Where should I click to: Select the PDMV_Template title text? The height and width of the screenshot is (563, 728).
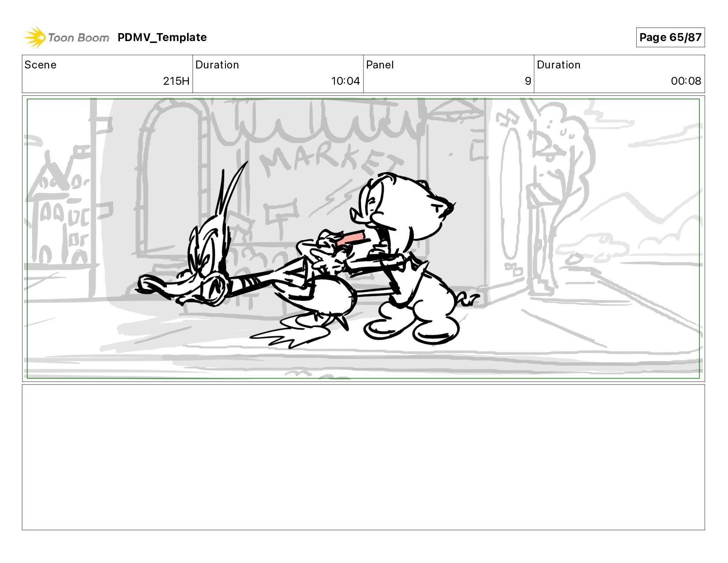tap(162, 38)
